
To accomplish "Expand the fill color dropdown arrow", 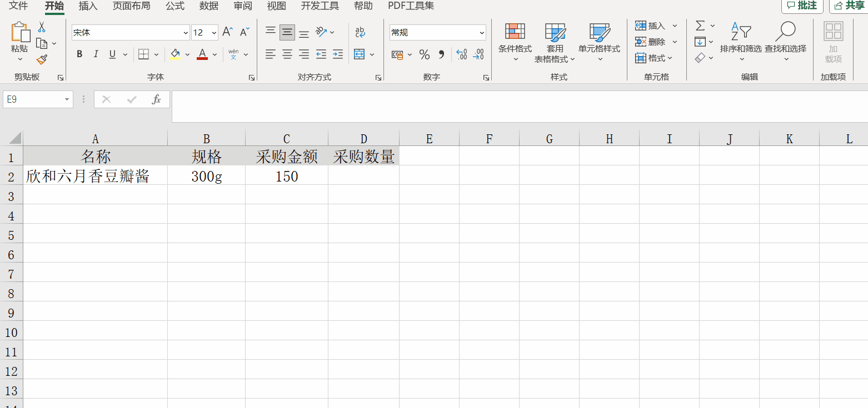I will point(187,54).
